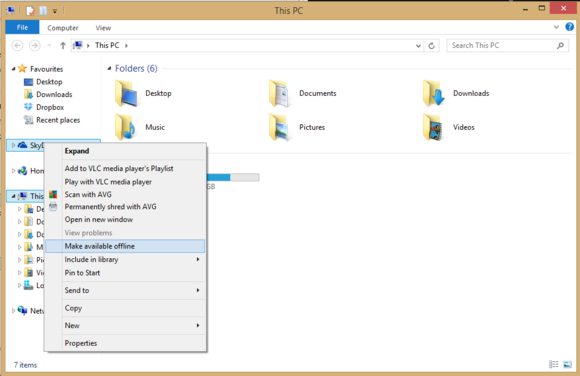The width and height of the screenshot is (580, 376).
Task: Click the Folders (6) group header
Action: [x=136, y=68]
